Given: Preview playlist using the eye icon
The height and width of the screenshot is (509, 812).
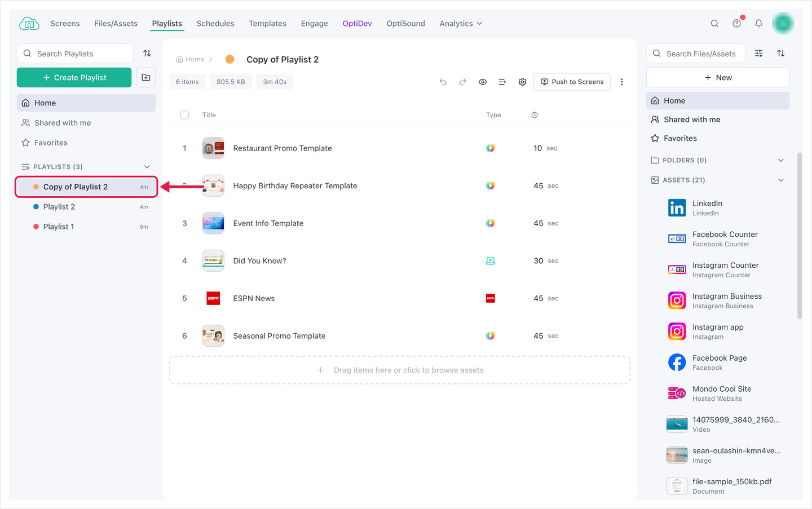Looking at the screenshot, I should pos(483,82).
